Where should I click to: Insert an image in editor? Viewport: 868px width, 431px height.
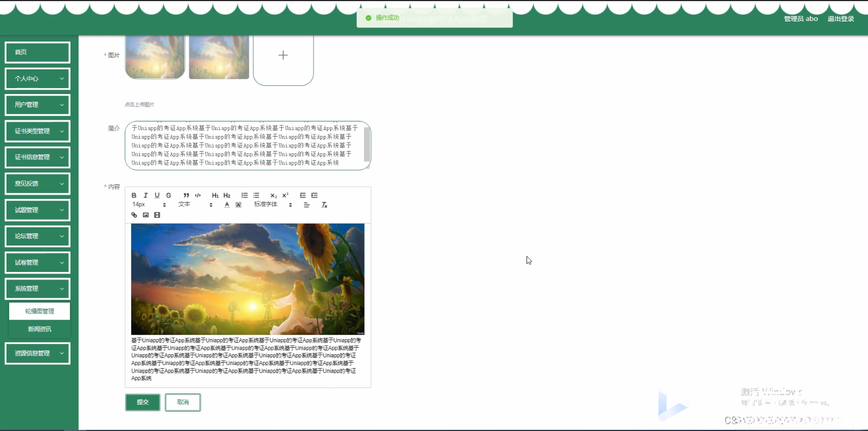point(146,215)
